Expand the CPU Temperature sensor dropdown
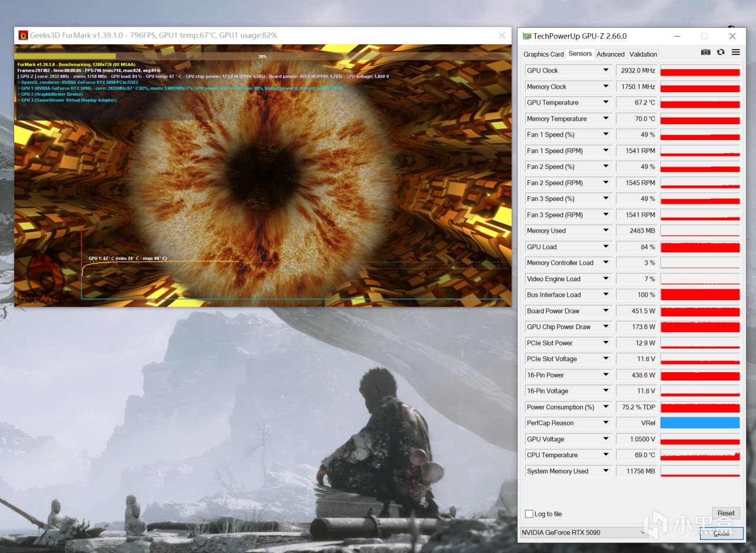The image size is (756, 553). 605,455
